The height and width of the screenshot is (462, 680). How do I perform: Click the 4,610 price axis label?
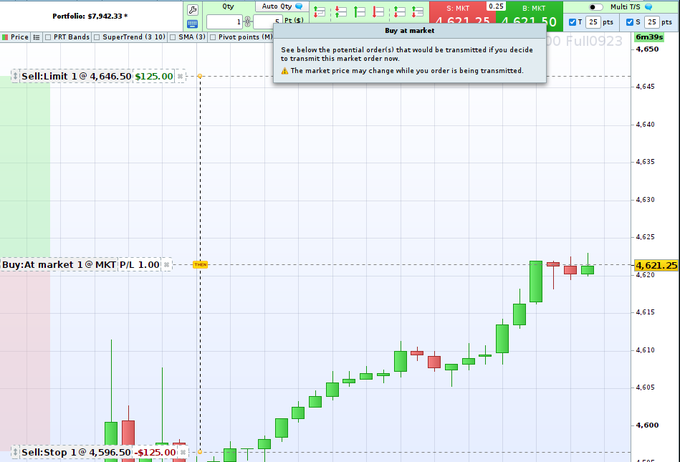point(645,350)
